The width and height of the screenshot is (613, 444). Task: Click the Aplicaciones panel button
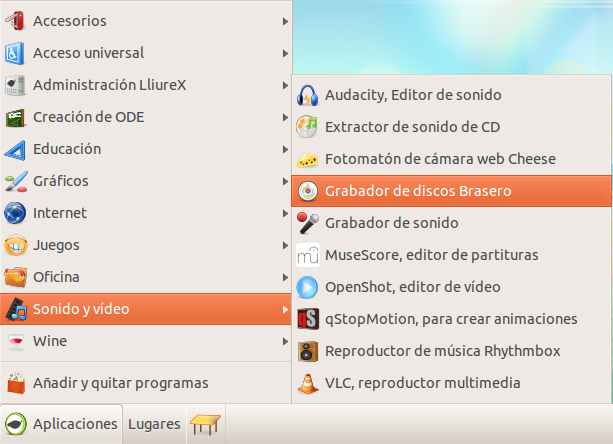[62, 424]
